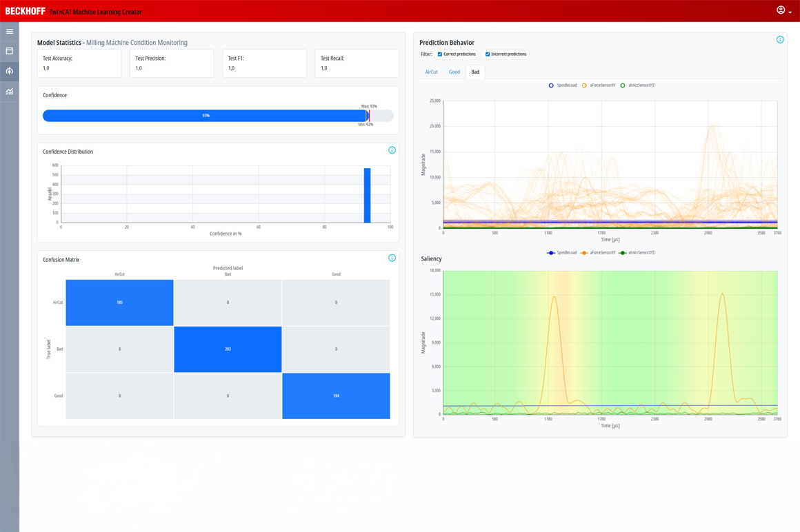The height and width of the screenshot is (532, 800).
Task: Click the Prediction Behavior info icon
Action: (780, 40)
